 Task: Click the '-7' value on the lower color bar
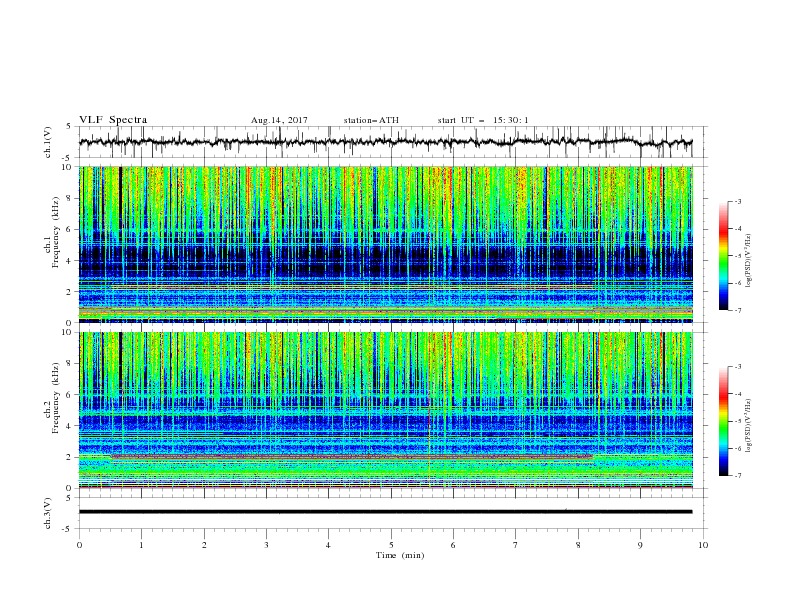pyautogui.click(x=737, y=476)
